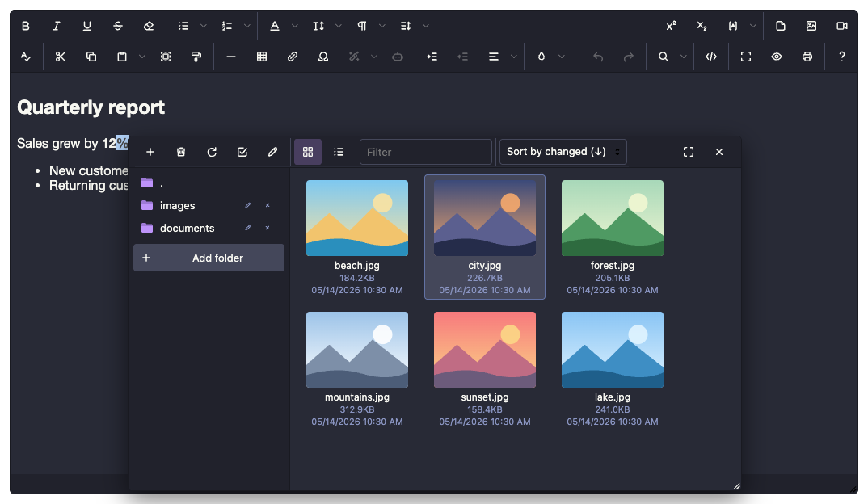
Task: Click the paste clipboard icon
Action: point(122,57)
